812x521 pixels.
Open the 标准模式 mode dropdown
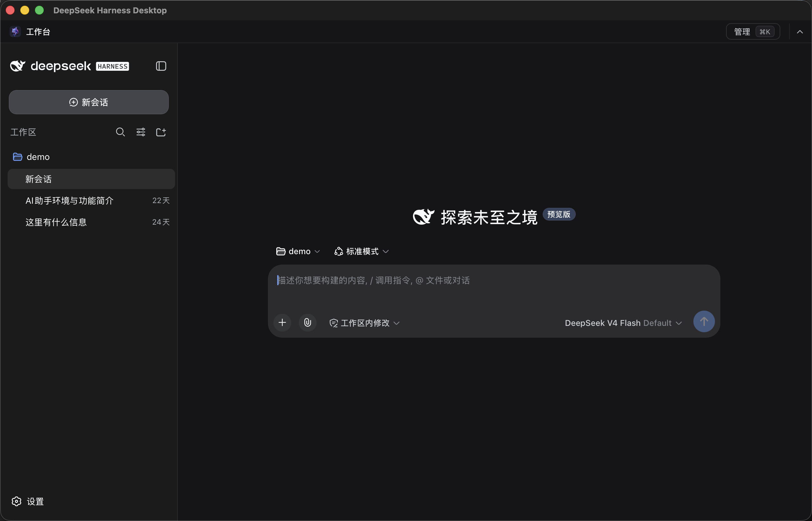point(361,251)
